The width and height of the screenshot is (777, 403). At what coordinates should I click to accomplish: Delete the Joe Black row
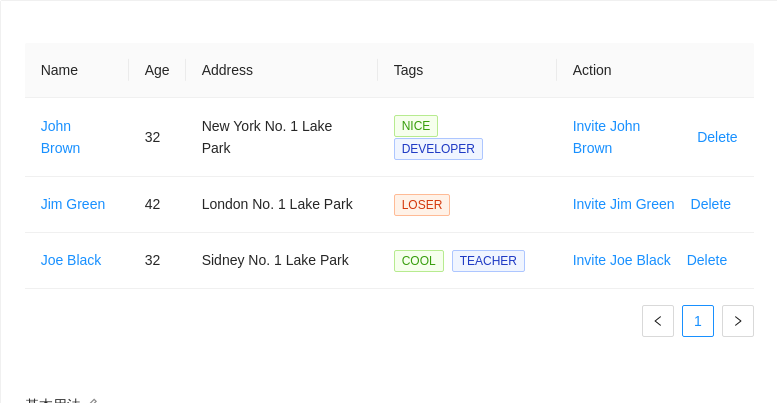[707, 260]
